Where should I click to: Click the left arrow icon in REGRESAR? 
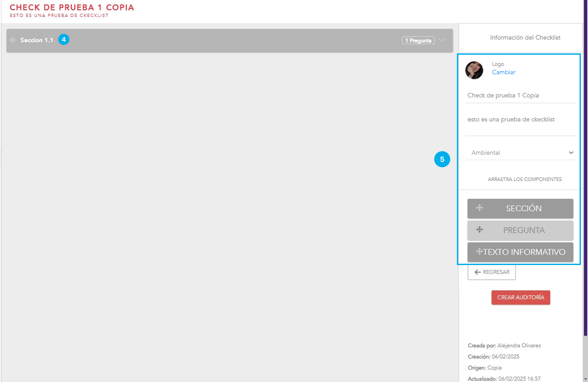point(478,272)
